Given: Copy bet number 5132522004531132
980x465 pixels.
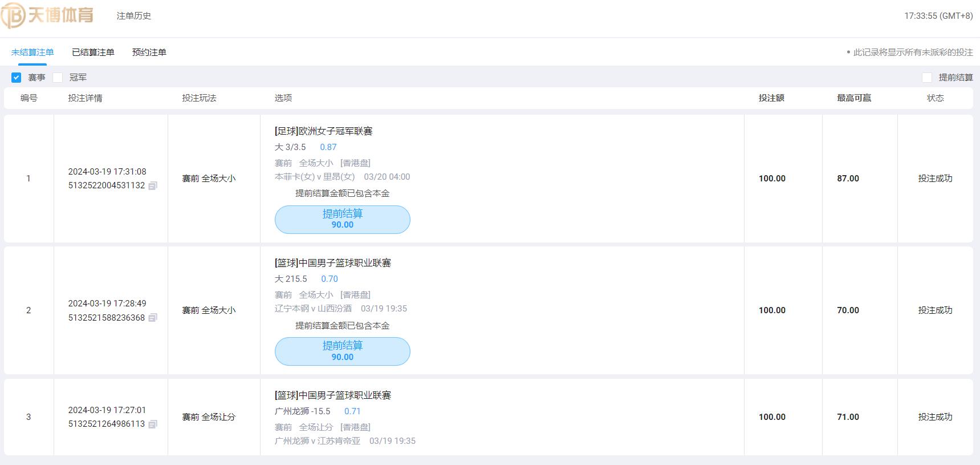Looking at the screenshot, I should (x=153, y=186).
